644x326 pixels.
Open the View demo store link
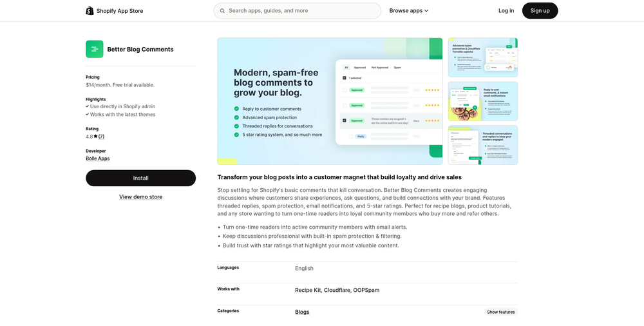pyautogui.click(x=141, y=197)
